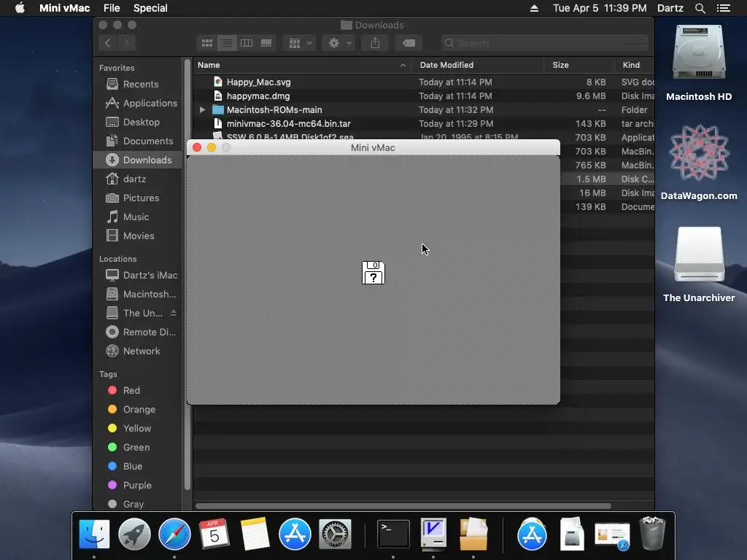Open Documents in Finder sidebar
Screen dimensions: 747x560
[138, 141]
